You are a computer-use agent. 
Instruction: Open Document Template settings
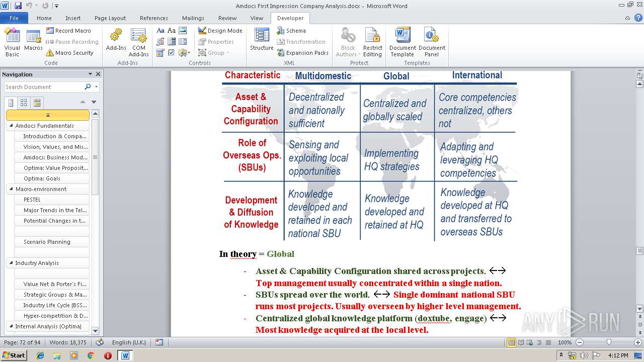[403, 42]
